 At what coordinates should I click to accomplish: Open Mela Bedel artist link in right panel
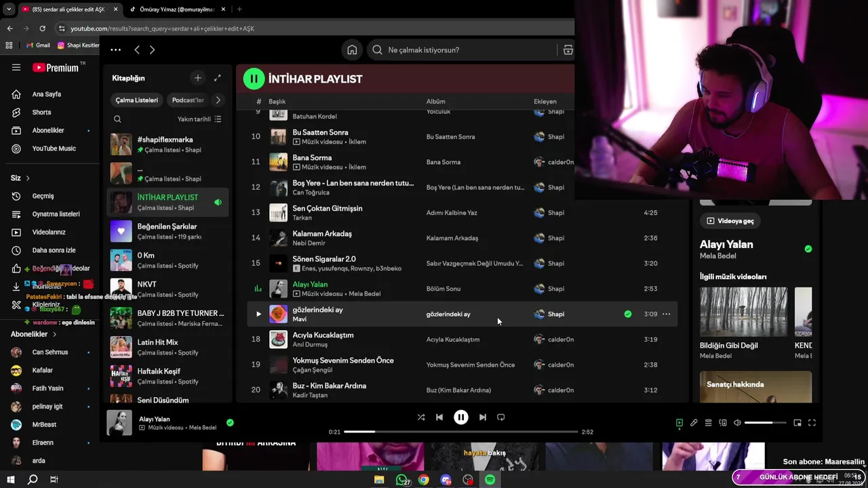717,256
